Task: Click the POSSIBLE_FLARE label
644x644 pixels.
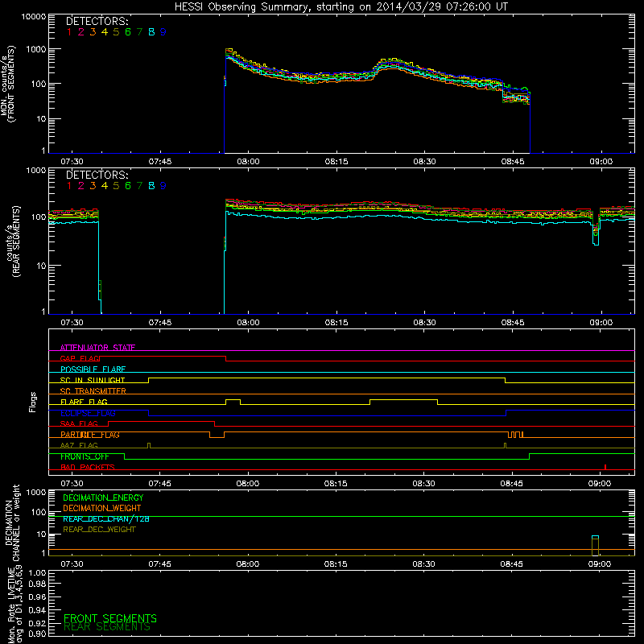Action: [x=93, y=369]
